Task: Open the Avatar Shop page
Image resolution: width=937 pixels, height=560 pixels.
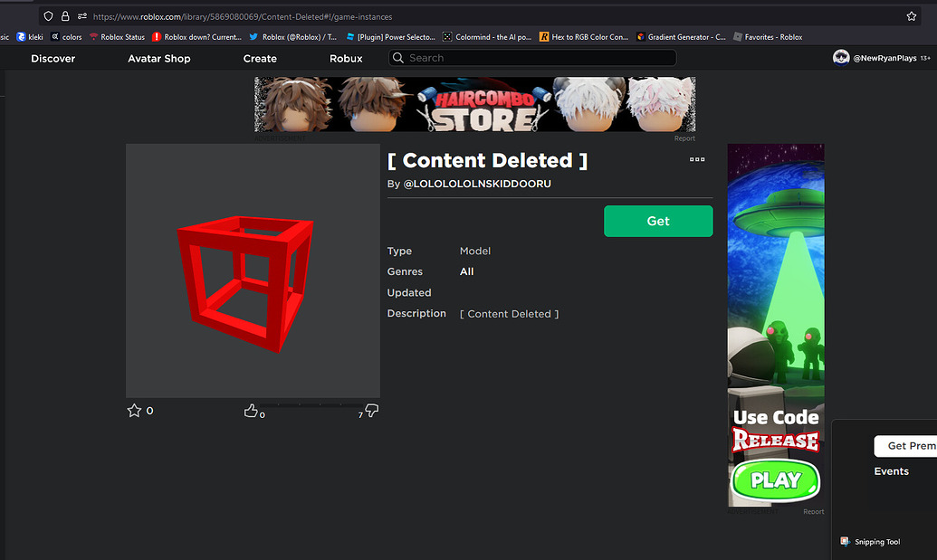Action: tap(158, 58)
